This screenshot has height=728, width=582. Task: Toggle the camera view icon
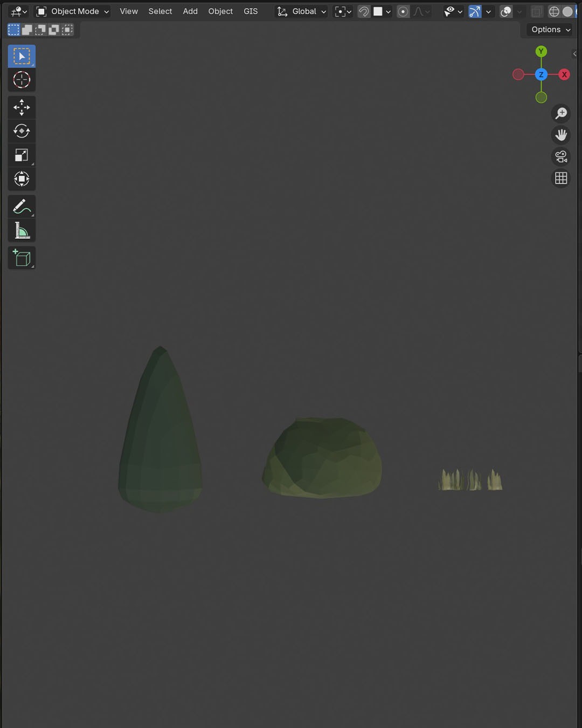[x=561, y=156]
